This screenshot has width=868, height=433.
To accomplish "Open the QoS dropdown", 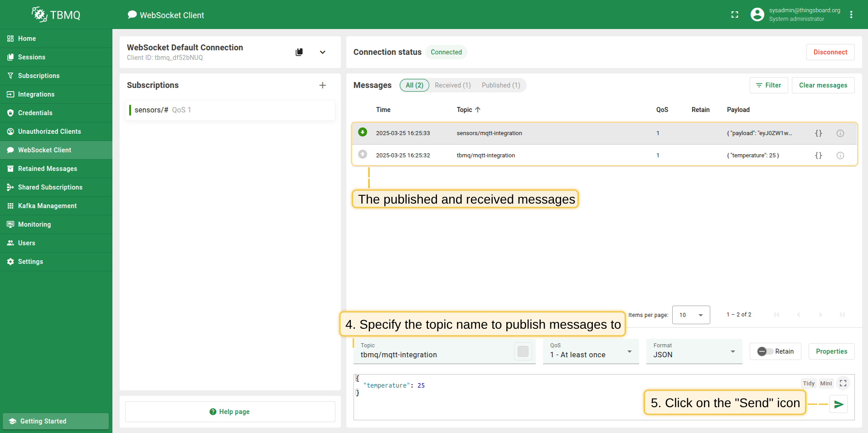I will click(591, 351).
